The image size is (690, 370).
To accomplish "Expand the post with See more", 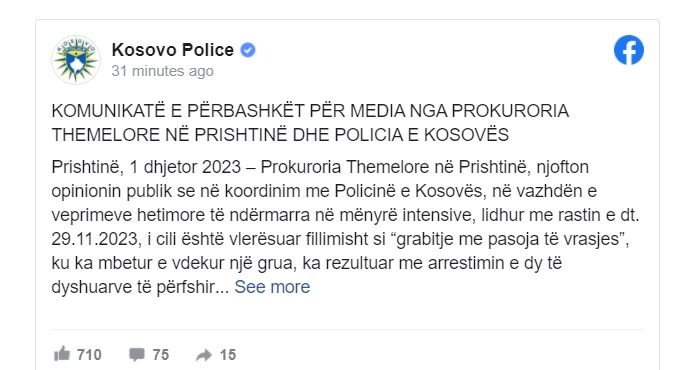I will click(x=272, y=287).
